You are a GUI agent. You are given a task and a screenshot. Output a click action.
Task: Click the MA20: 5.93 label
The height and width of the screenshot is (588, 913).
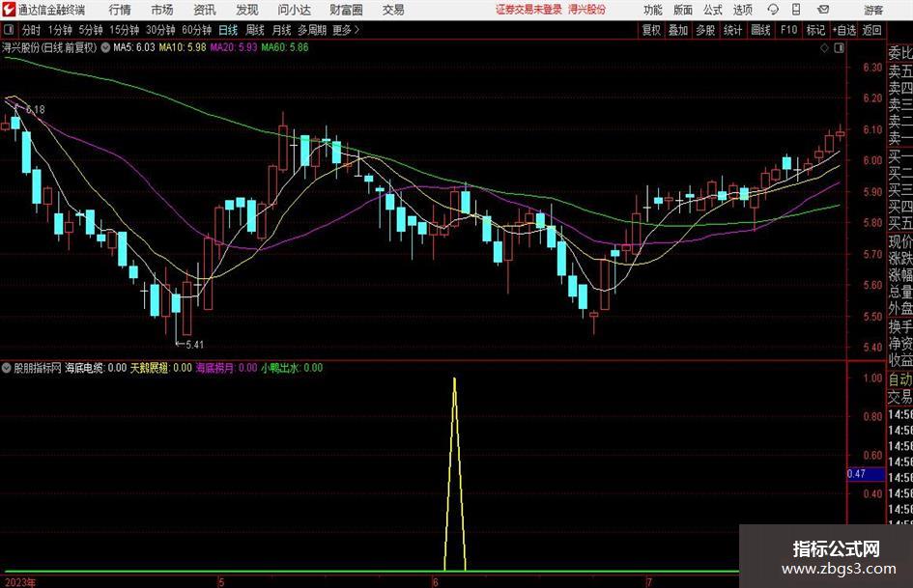[234, 47]
